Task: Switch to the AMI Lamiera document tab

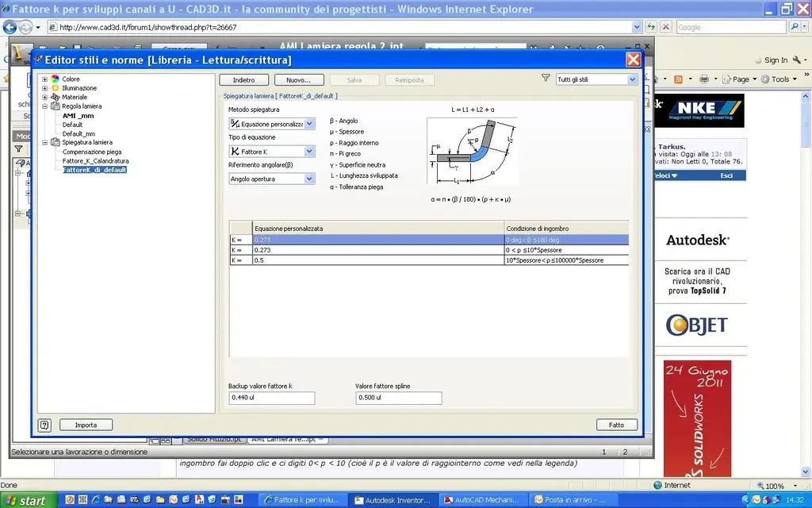Action: point(286,440)
